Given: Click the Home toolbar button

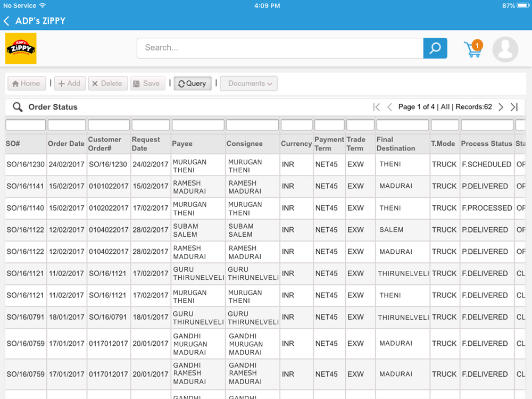Looking at the screenshot, I should pyautogui.click(x=27, y=84).
